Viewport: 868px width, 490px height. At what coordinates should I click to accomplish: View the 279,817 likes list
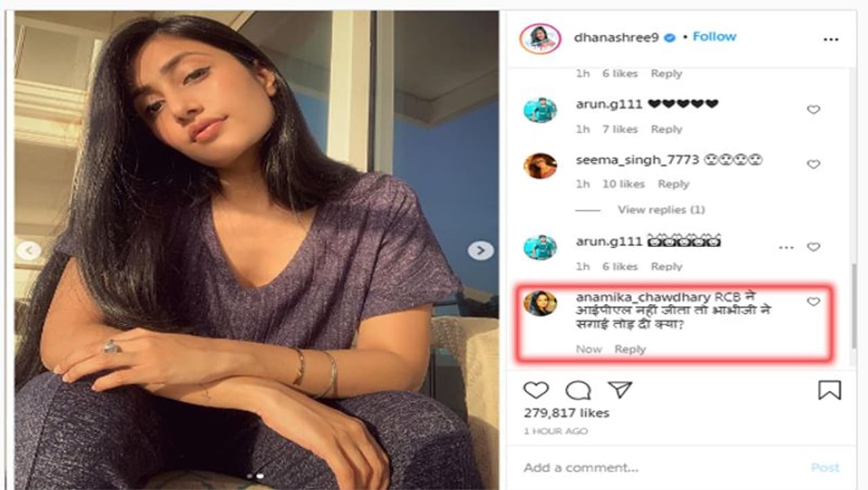pos(566,413)
